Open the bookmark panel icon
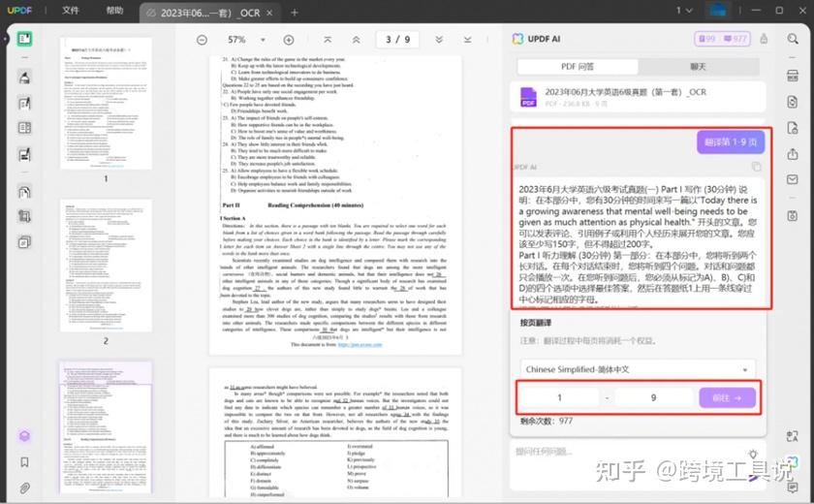 tap(24, 462)
